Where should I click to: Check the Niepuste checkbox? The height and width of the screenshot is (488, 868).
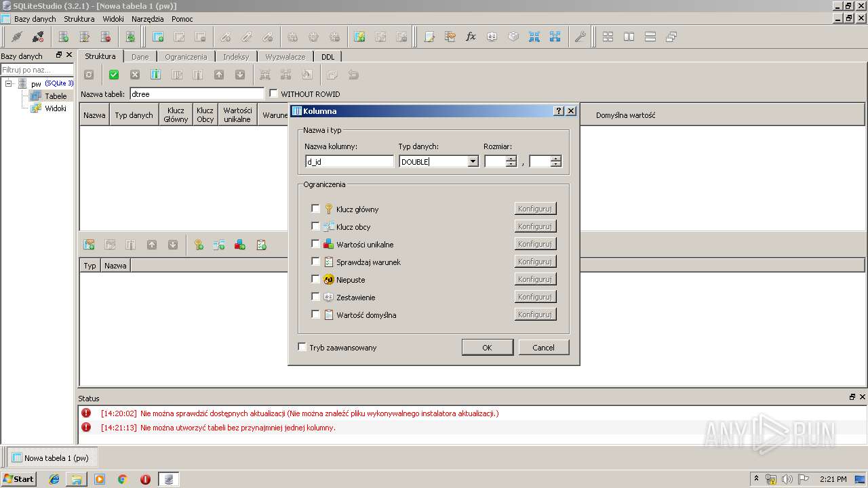pos(315,279)
